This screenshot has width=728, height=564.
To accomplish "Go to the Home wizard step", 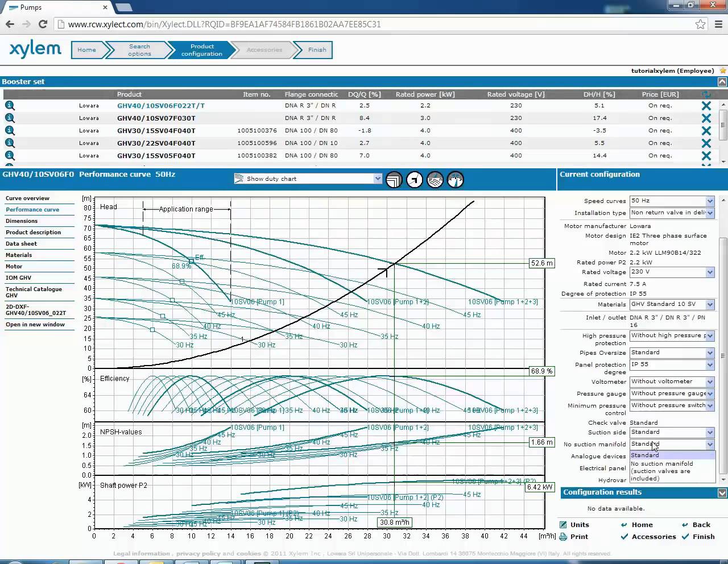I will pyautogui.click(x=87, y=50).
